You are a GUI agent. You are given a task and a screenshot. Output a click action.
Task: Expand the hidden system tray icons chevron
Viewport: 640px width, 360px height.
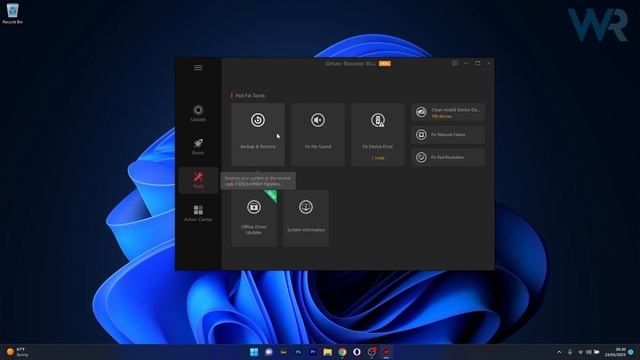pos(559,352)
